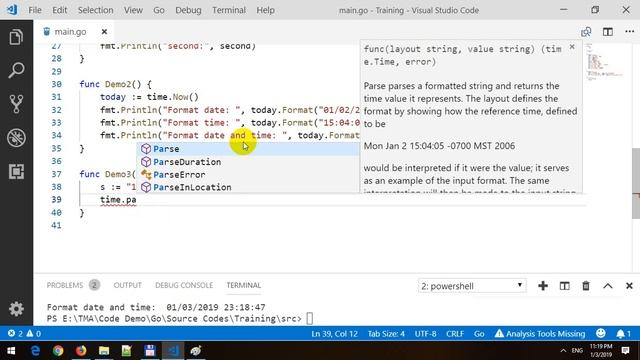Open Firefox from taskbar
The image size is (640, 360).
(81, 351)
